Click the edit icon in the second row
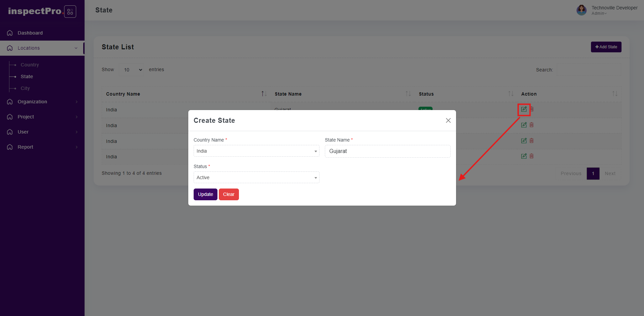The width and height of the screenshot is (644, 316). tap(524, 125)
